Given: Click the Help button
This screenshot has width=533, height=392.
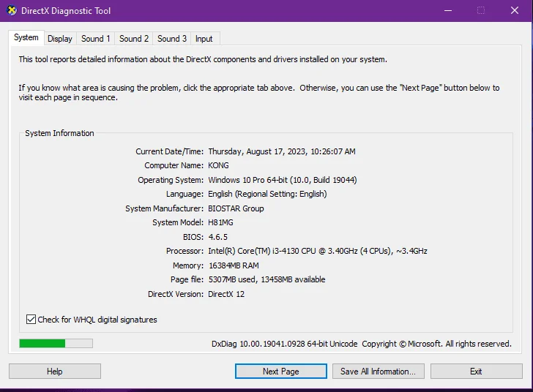Looking at the screenshot, I should click(55, 372).
